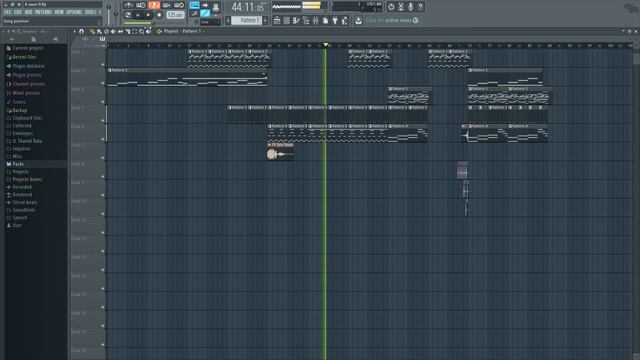Click the record button in transport
The height and width of the screenshot is (360, 640).
pos(159,15)
